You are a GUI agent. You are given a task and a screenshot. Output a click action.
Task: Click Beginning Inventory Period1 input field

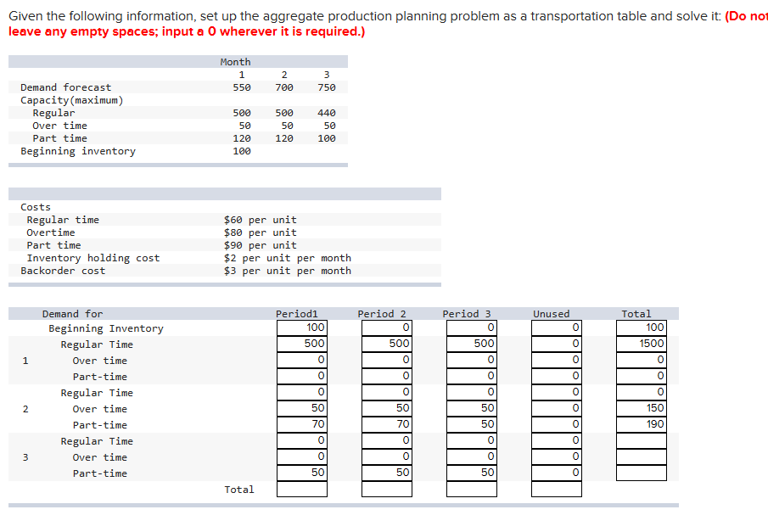[x=302, y=328]
